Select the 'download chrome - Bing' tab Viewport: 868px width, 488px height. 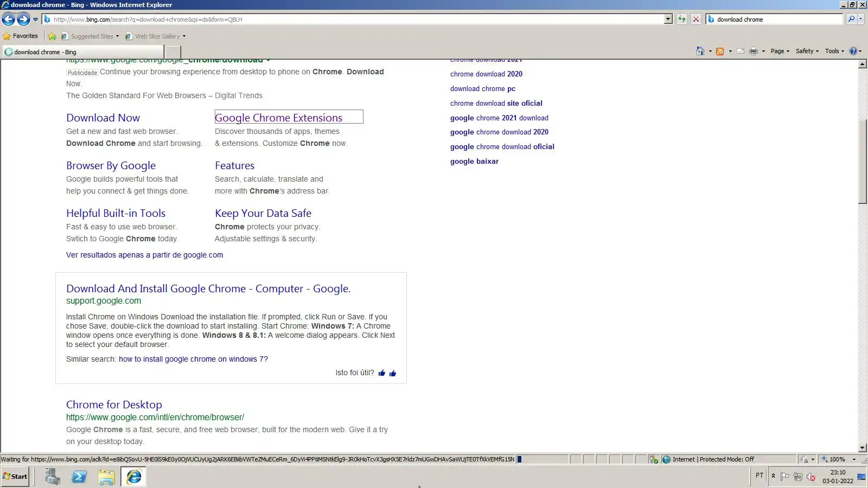[x=82, y=52]
